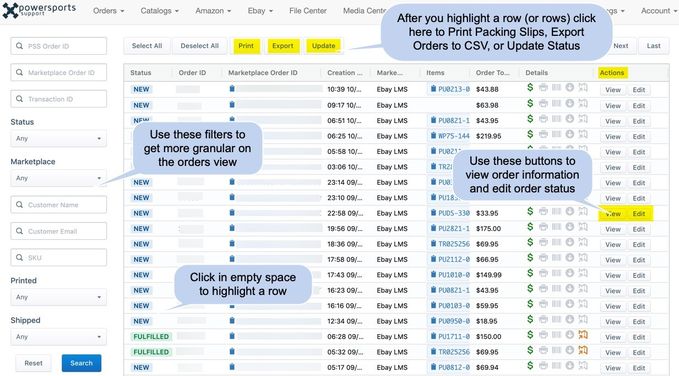Expand the Catalogs navigation menu
The width and height of the screenshot is (679, 376).
pos(159,11)
